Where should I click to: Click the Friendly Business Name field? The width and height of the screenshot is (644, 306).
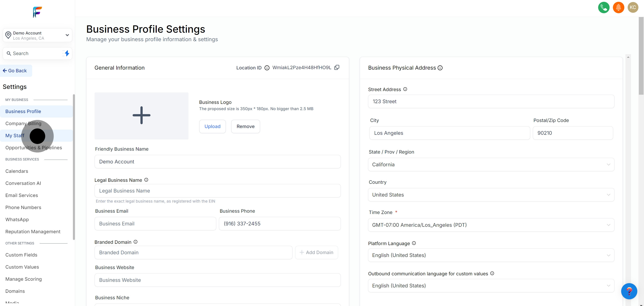pos(217,162)
